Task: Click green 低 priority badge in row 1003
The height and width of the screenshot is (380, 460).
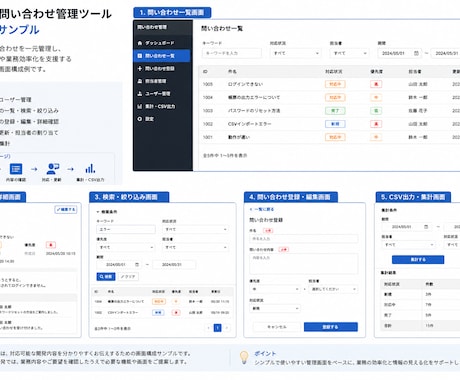Action: tap(376, 111)
